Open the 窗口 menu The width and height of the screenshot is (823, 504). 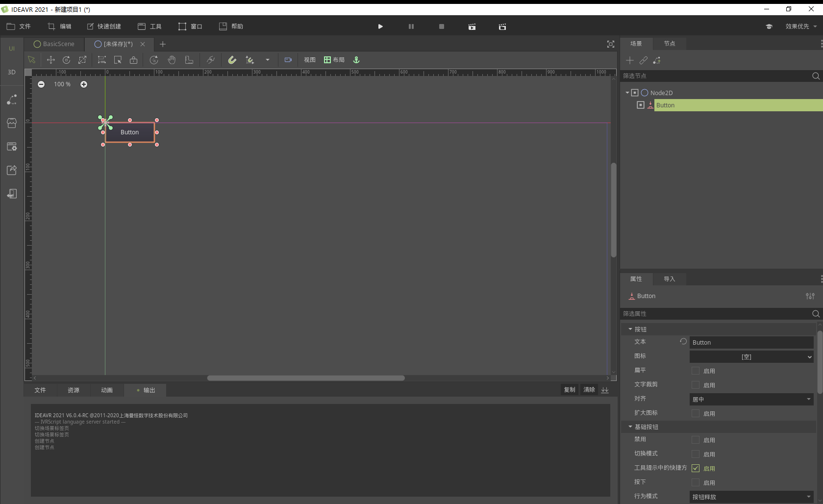pos(190,26)
